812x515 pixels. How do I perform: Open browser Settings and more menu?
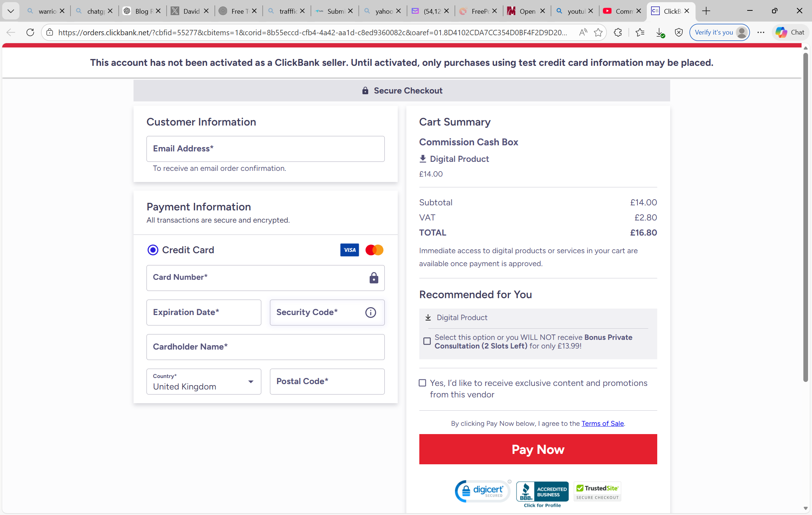pos(761,32)
